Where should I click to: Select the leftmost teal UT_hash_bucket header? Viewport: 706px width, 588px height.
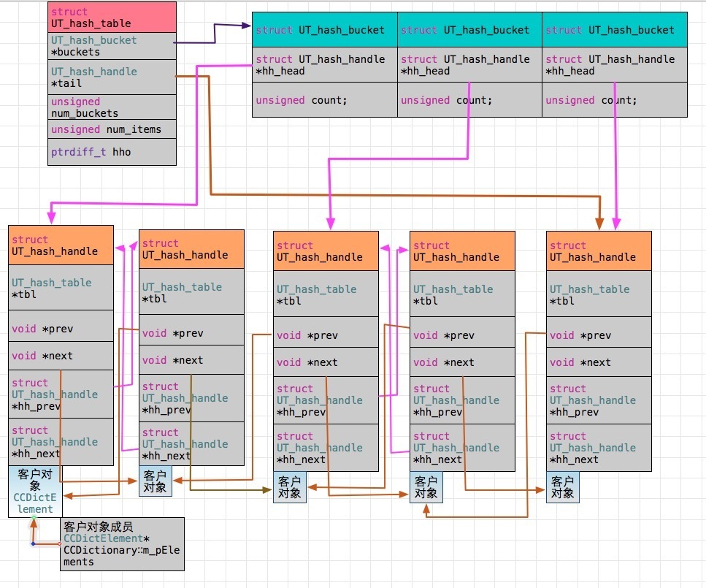coord(325,30)
